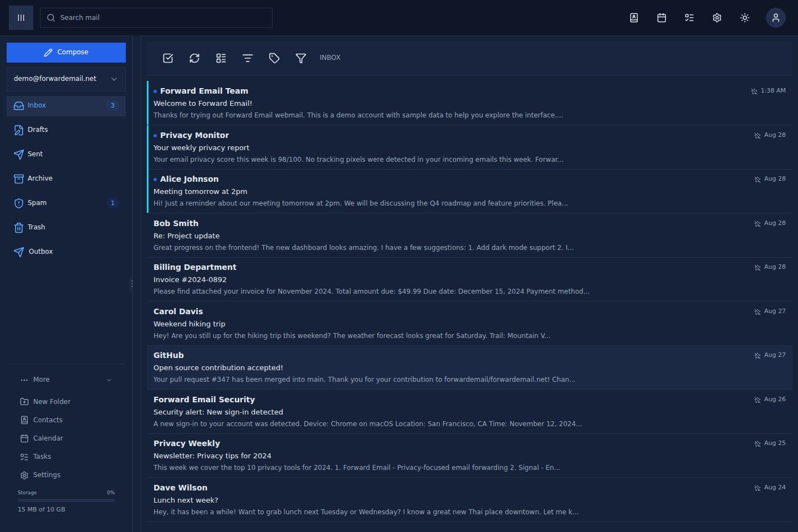Open Dave Wilson lunch email
Screen dimensions: 798x532
coord(469,500)
